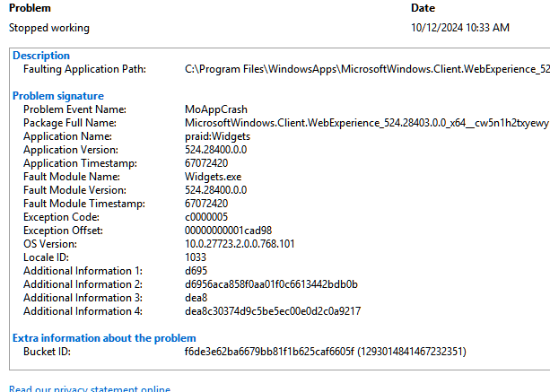Select Additional Information 2 hash value

coord(271,284)
